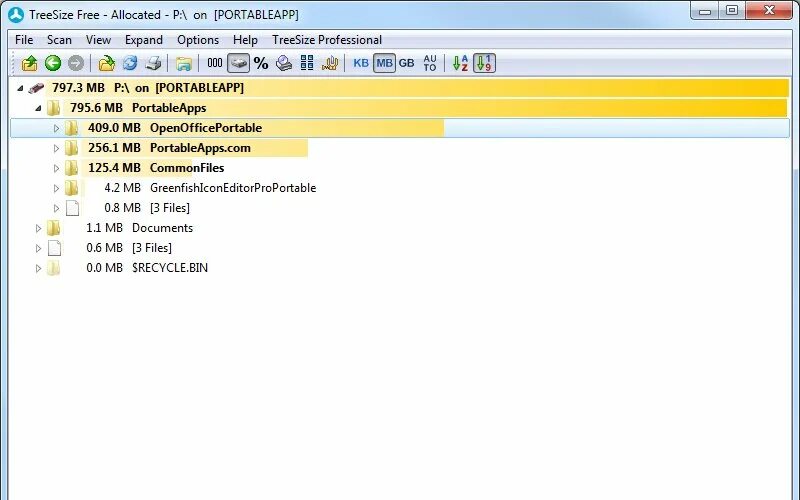Open folder in Windows Explorer icon
Viewport: 800px width, 500px height.
pos(184,63)
